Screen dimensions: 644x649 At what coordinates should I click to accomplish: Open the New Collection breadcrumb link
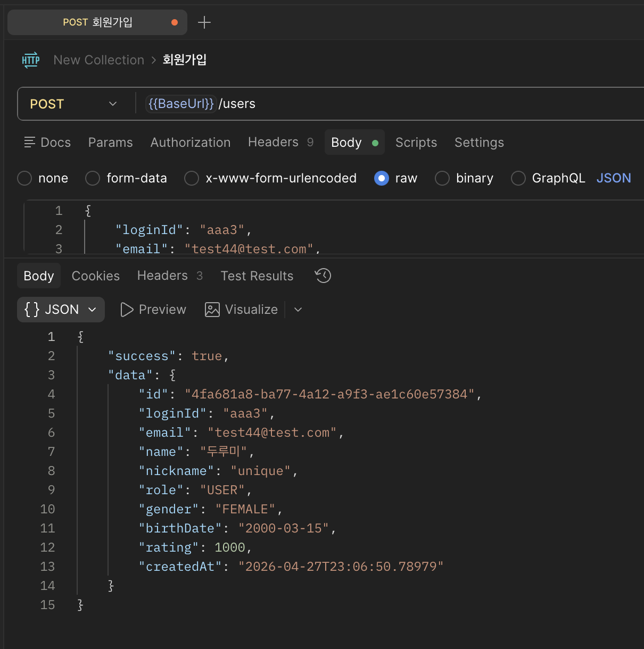point(99,60)
